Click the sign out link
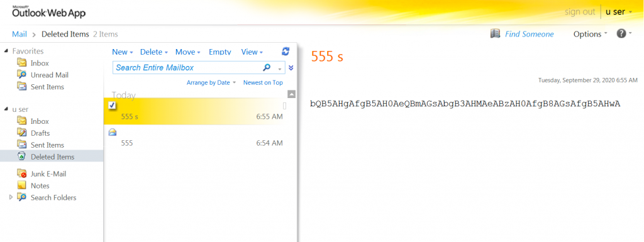 click(580, 11)
